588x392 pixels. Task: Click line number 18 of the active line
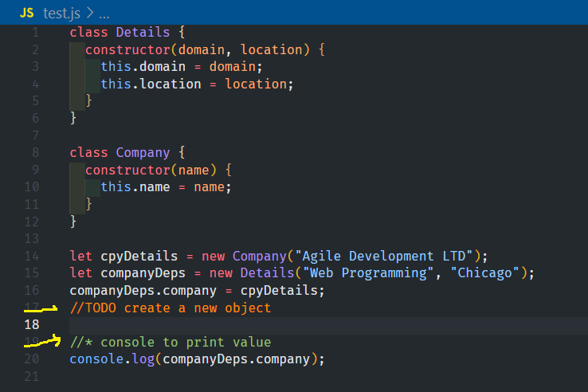[32, 324]
